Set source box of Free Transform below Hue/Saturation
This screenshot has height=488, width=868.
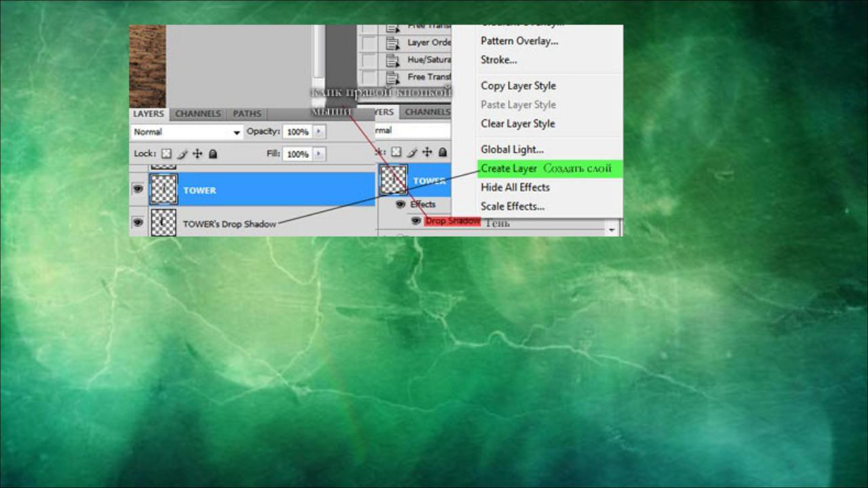click(x=368, y=77)
